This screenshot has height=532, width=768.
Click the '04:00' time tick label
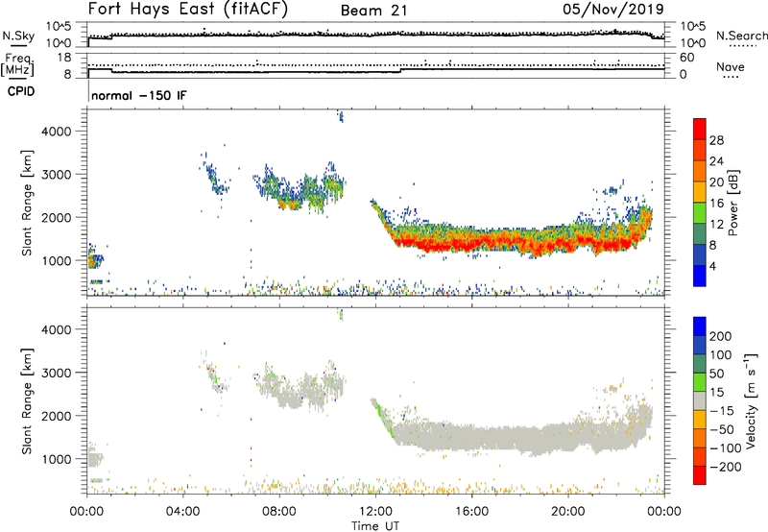coord(183,512)
